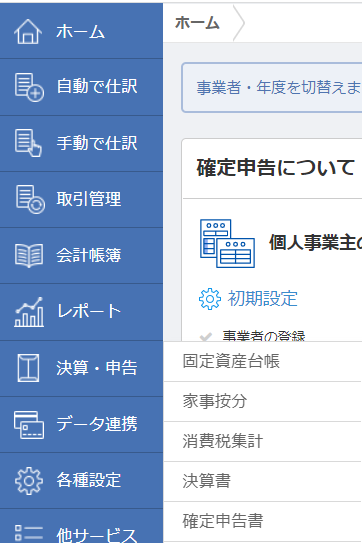Image resolution: width=362 pixels, height=543 pixels.
Task: Click the Home house icon in sidebar
Action: click(x=28, y=32)
